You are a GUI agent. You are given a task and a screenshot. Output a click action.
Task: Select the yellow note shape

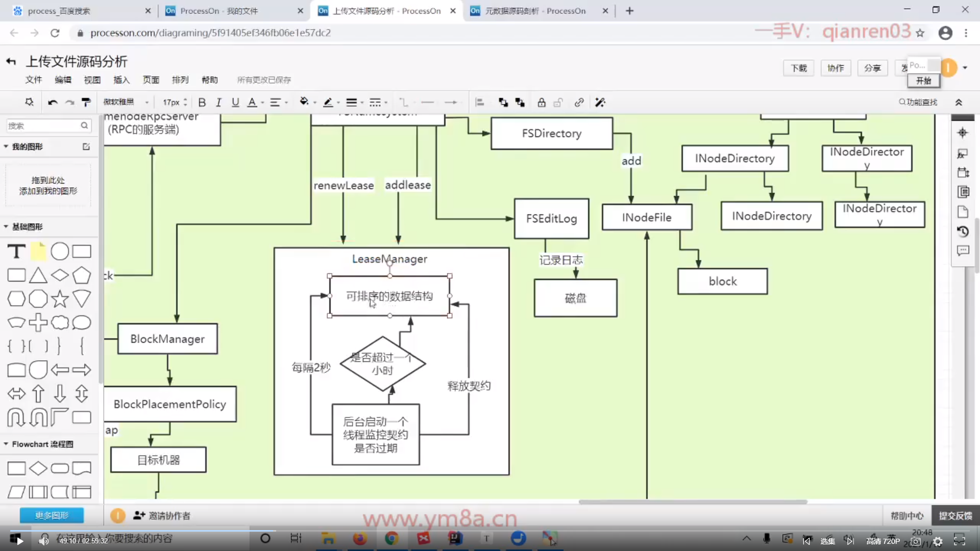coord(38,251)
